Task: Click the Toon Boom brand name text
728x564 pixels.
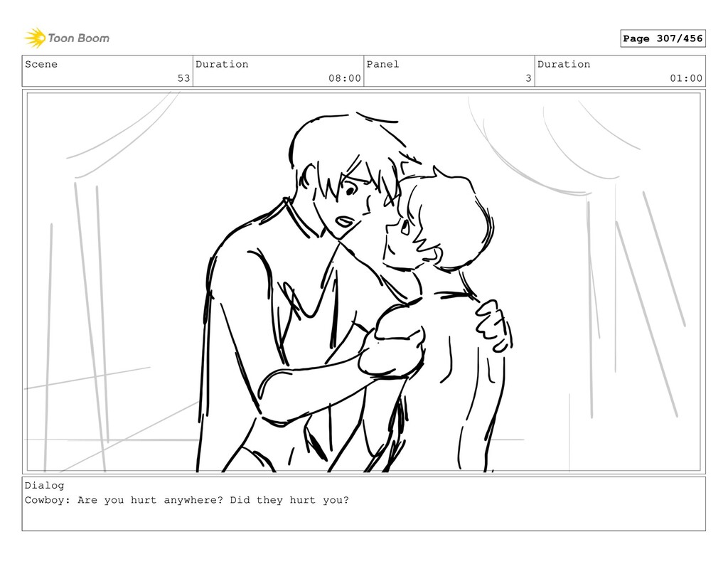Action: [78, 38]
